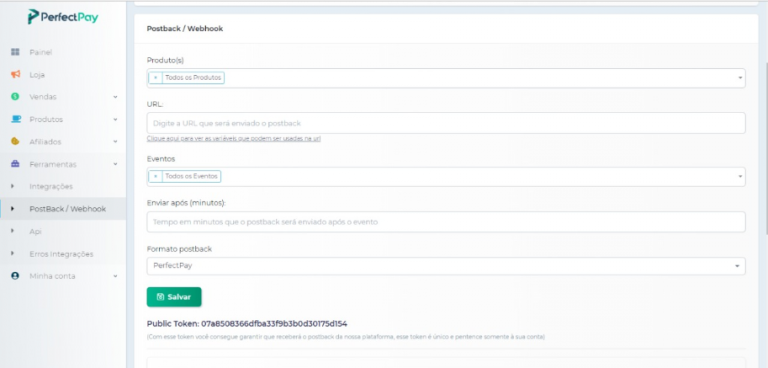768x368 pixels.
Task: Remove the Todos os Eventos tag
Action: [x=155, y=176]
